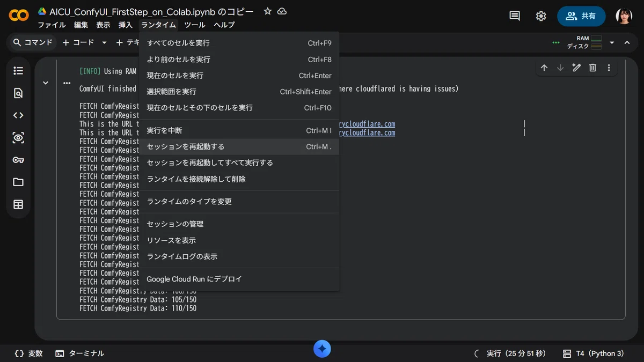Screen dimensions: 644x362
Task: Open the files folder sidebar icon
Action: 18,182
